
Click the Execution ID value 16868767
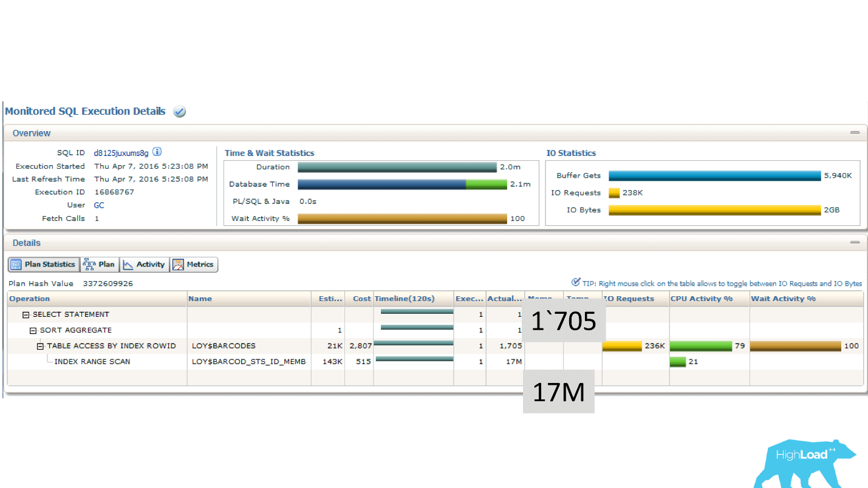coord(114,192)
